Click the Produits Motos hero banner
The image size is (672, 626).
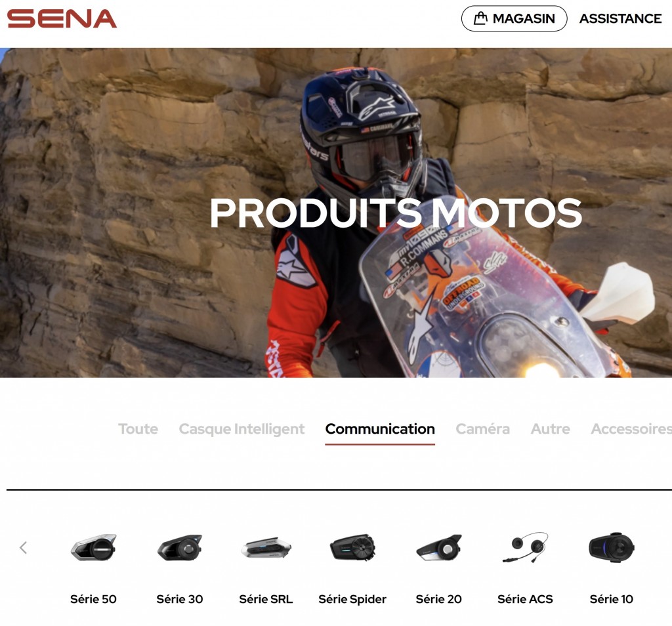336,213
